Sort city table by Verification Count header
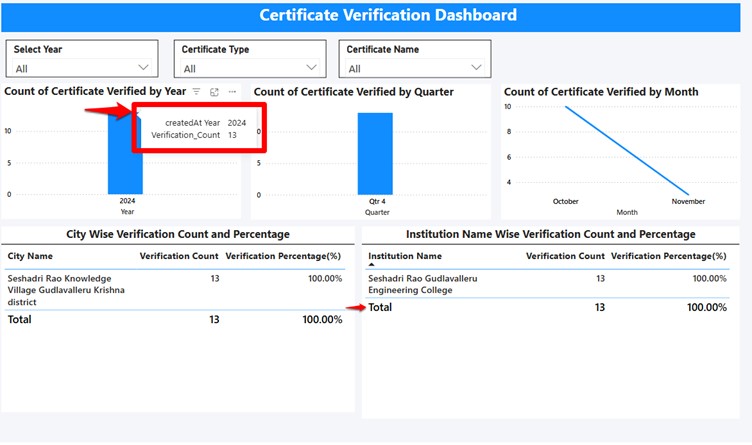752x445 pixels. 179,256
